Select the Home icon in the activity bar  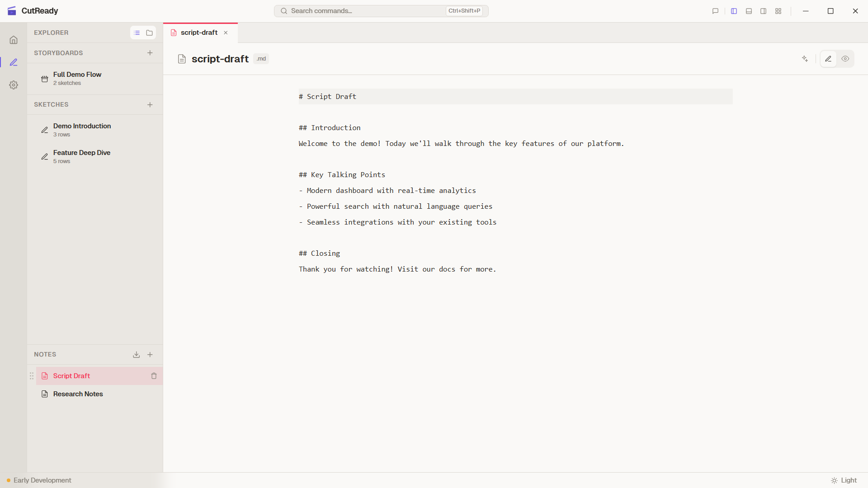click(14, 40)
